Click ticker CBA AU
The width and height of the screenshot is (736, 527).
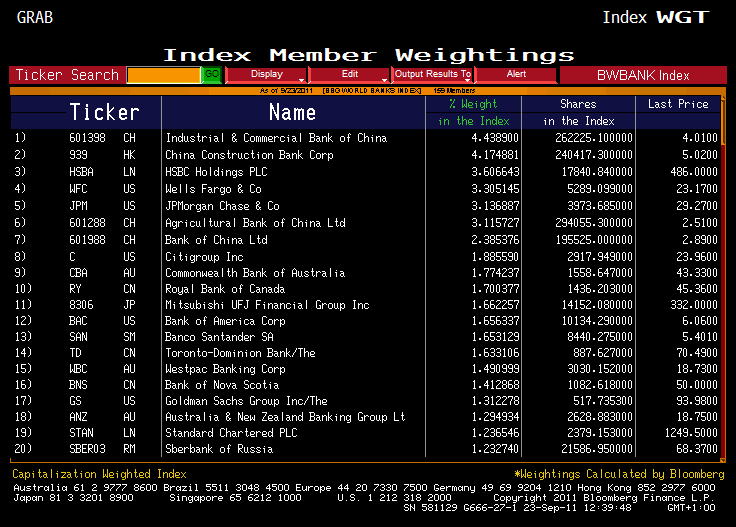pos(102,273)
